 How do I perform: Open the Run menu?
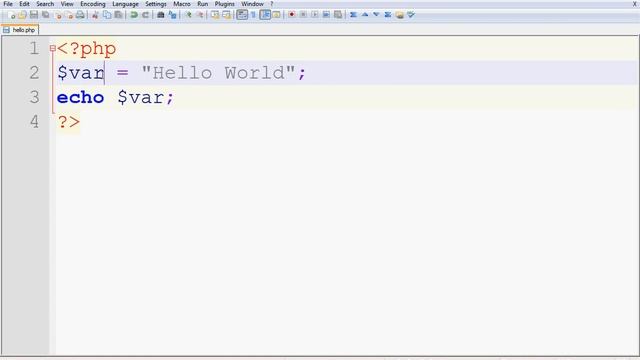click(x=202, y=4)
